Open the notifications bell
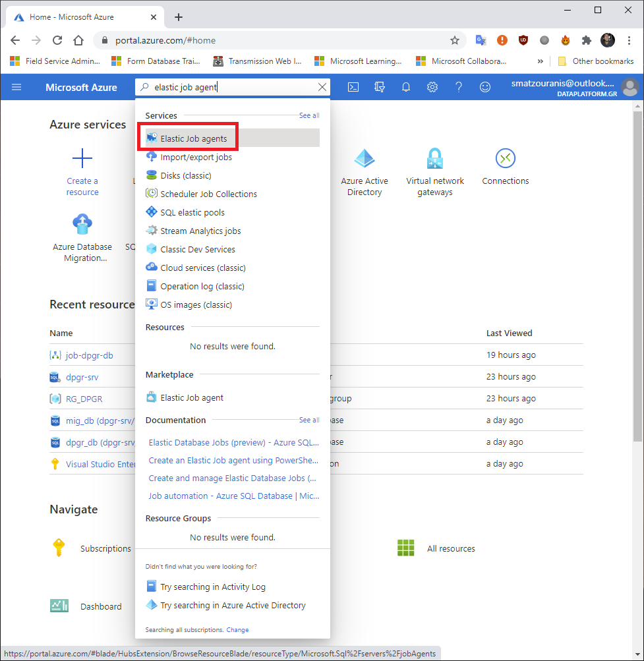 coord(406,87)
